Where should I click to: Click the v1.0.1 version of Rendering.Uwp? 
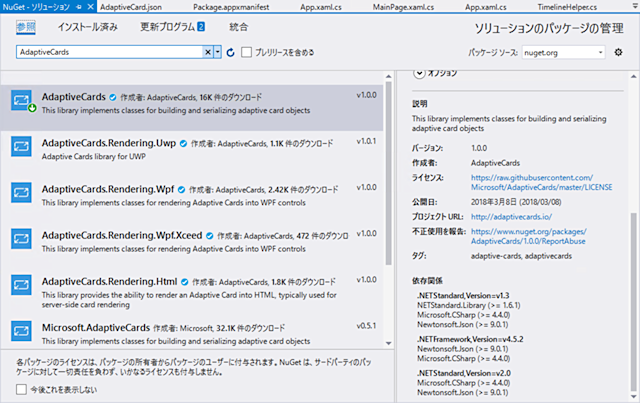point(366,141)
